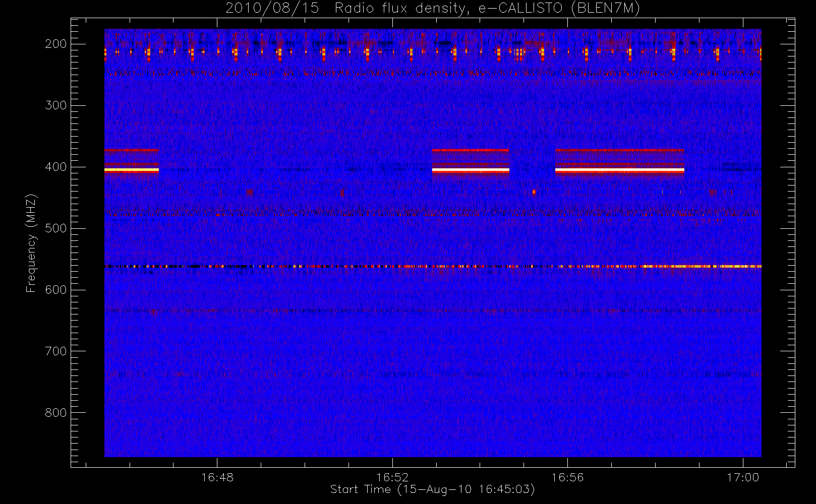
Task: Click the 16:52 time tick label
Action: [x=392, y=477]
